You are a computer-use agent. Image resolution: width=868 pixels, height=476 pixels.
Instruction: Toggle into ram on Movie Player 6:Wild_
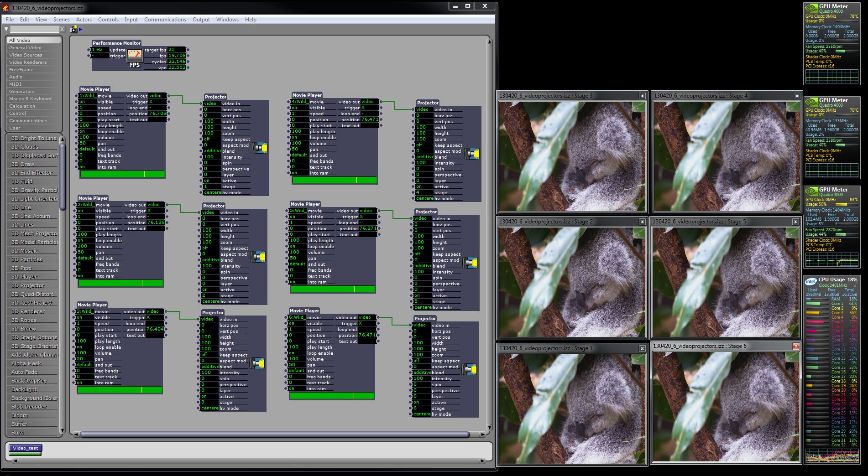click(297, 388)
